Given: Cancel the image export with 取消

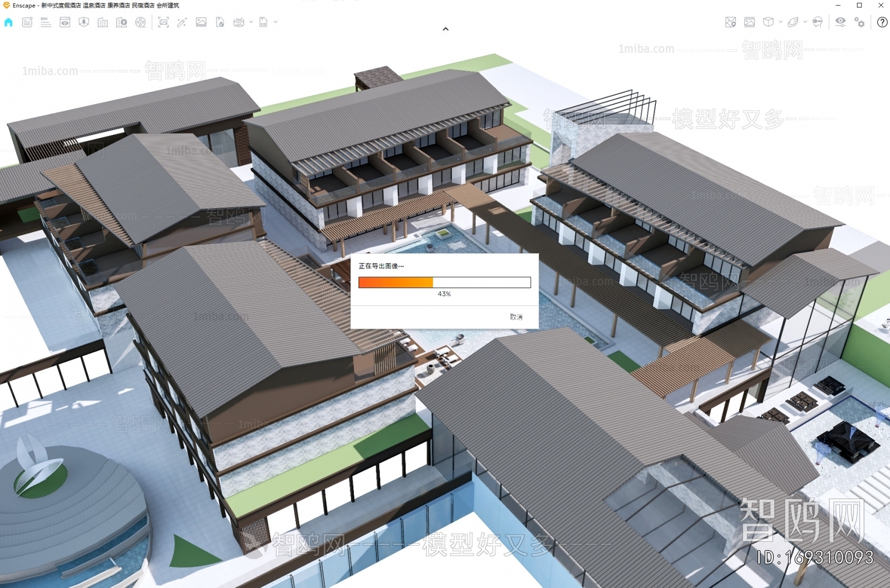Looking at the screenshot, I should 516,316.
